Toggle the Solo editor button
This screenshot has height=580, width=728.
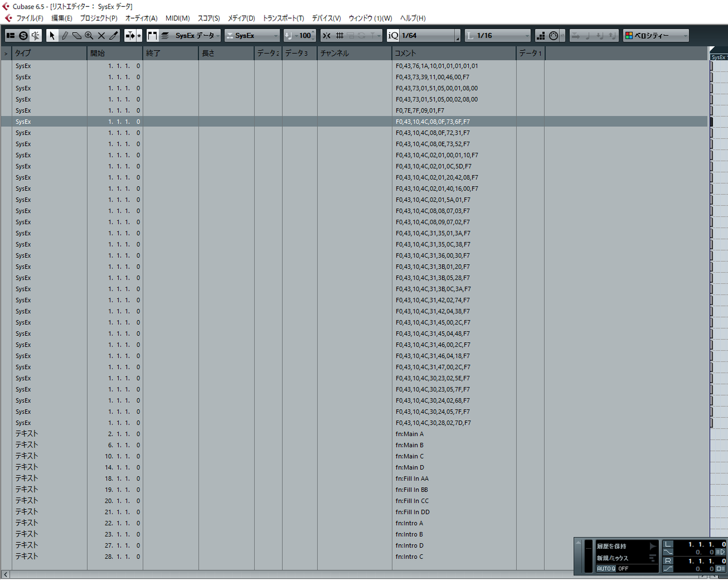[23, 35]
